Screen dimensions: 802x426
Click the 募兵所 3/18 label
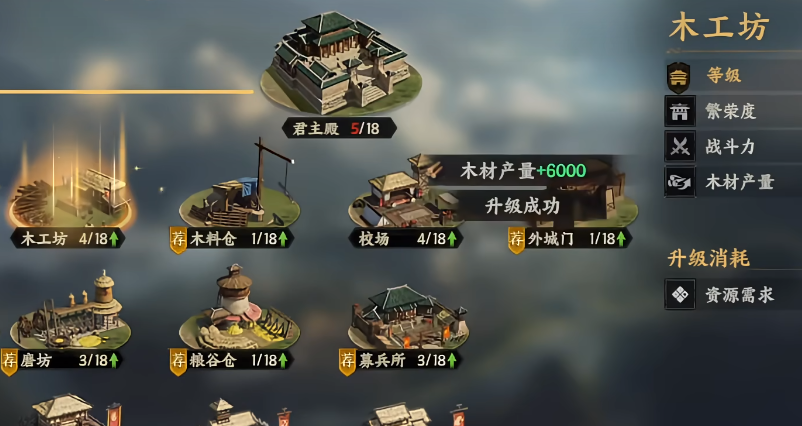coord(400,361)
